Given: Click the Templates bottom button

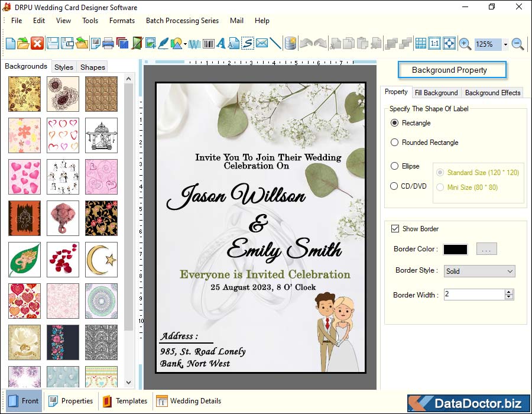Looking at the screenshot, I should tap(125, 401).
